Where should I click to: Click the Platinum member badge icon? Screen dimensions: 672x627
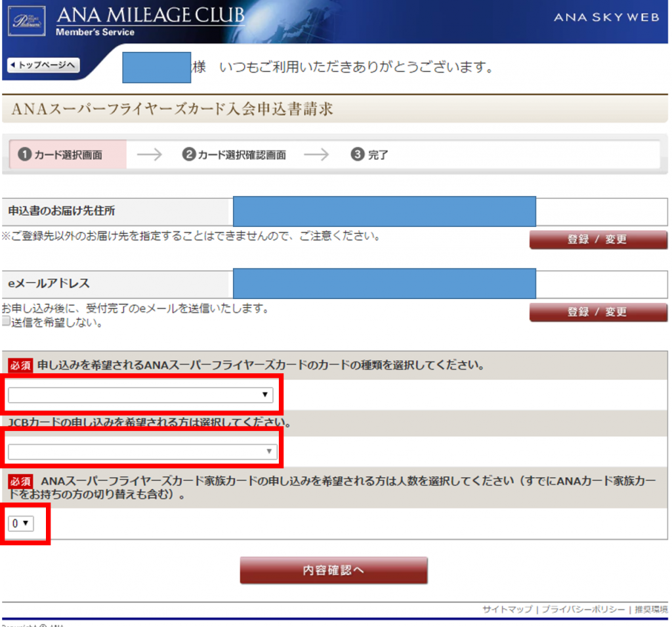[26, 21]
